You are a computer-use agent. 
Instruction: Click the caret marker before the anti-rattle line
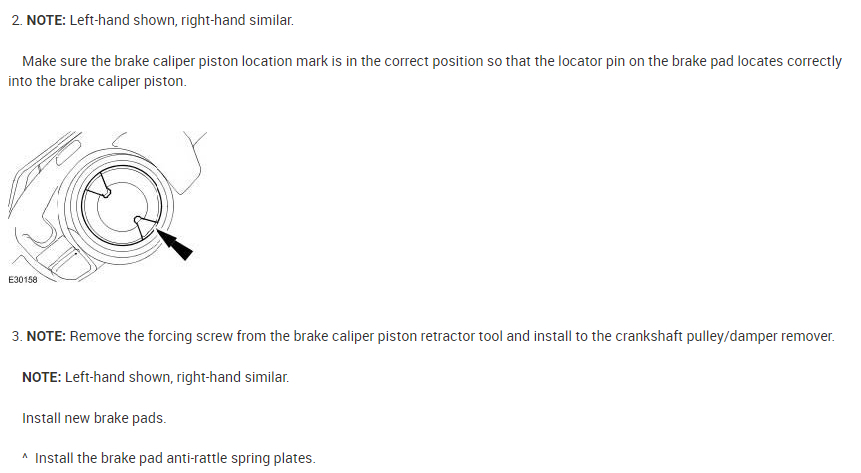25,459
